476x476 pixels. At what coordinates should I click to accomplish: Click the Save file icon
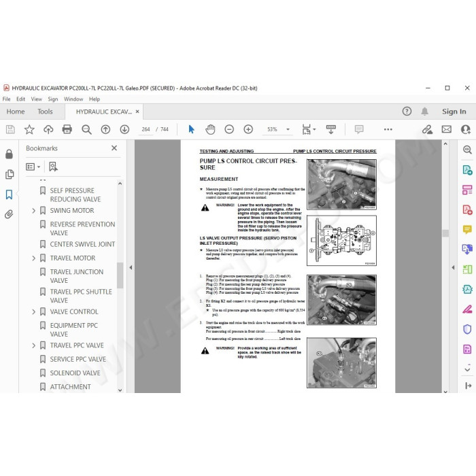click(x=10, y=130)
